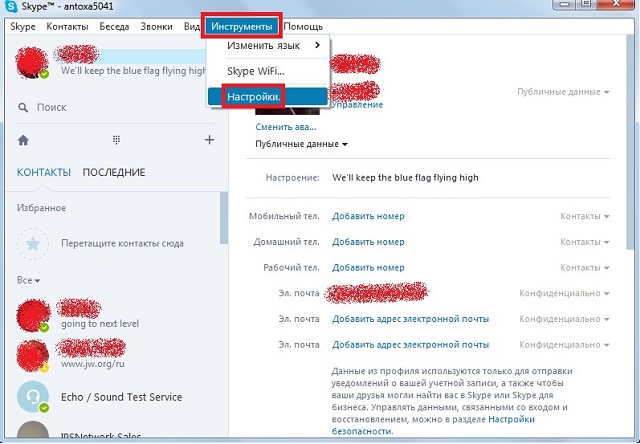The height and width of the screenshot is (444, 640).
Task: Open the Помощь menu
Action: pos(303,27)
